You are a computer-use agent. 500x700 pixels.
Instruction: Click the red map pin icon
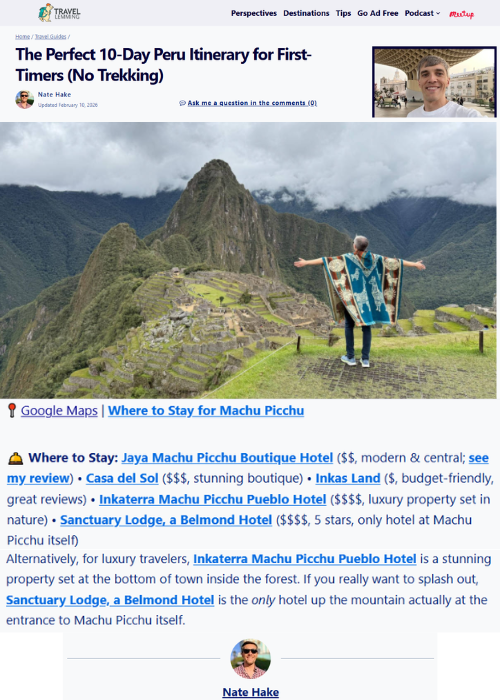click(12, 410)
